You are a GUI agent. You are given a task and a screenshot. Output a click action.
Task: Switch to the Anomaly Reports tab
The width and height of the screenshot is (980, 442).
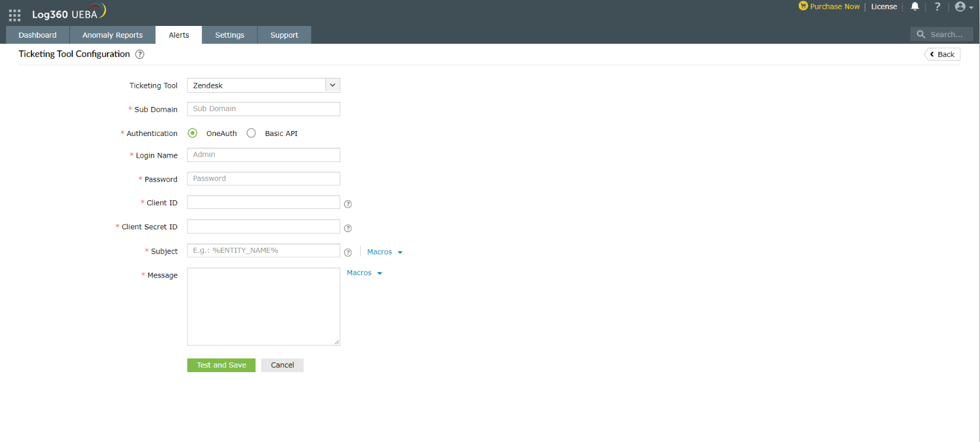coord(113,35)
